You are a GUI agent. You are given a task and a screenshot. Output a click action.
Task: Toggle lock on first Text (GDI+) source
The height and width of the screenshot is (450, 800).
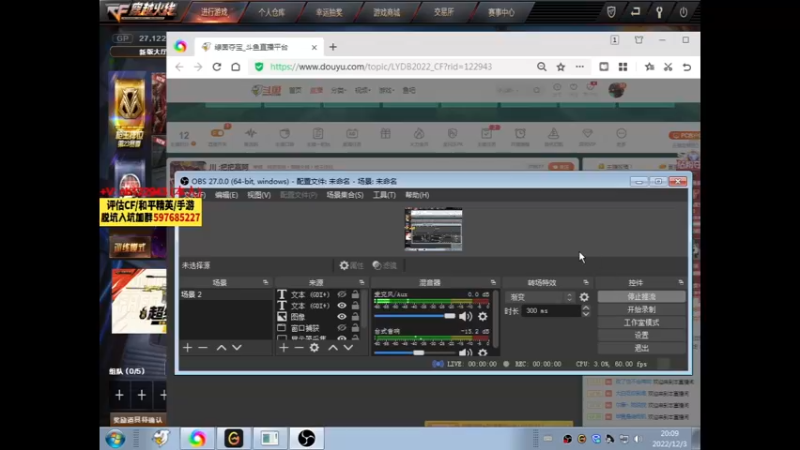pos(355,294)
